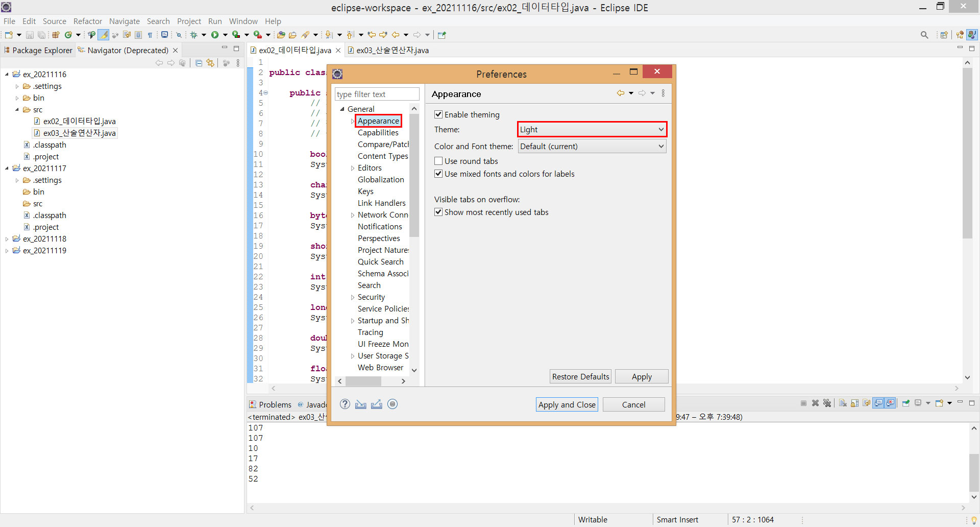Select Keys in the preferences tree
The height and width of the screenshot is (527, 980).
365,191
